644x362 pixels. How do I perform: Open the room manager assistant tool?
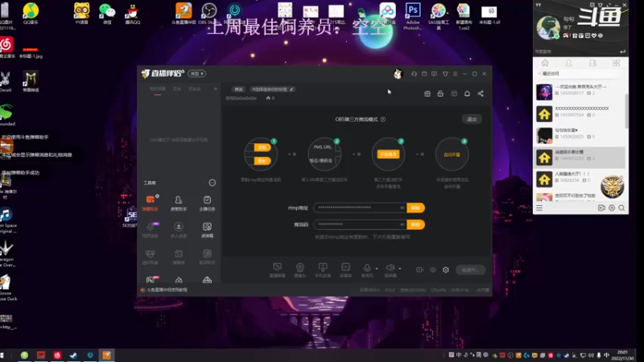tap(178, 203)
